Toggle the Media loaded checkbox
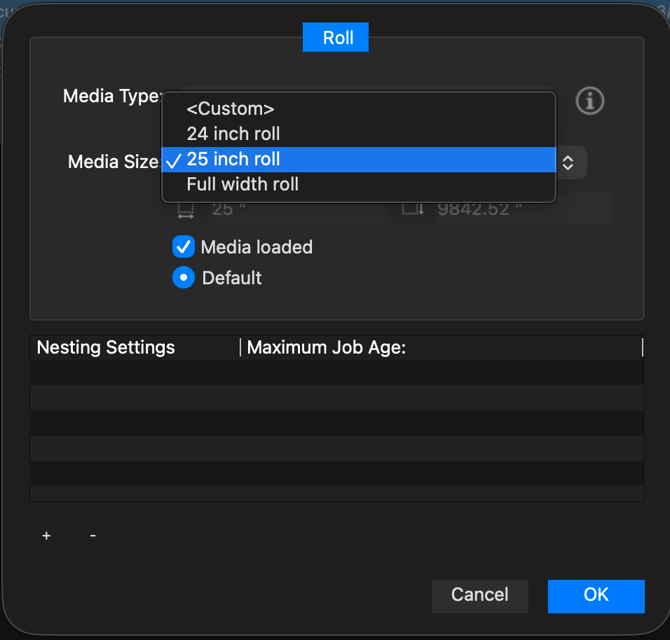670x640 pixels. coord(183,247)
